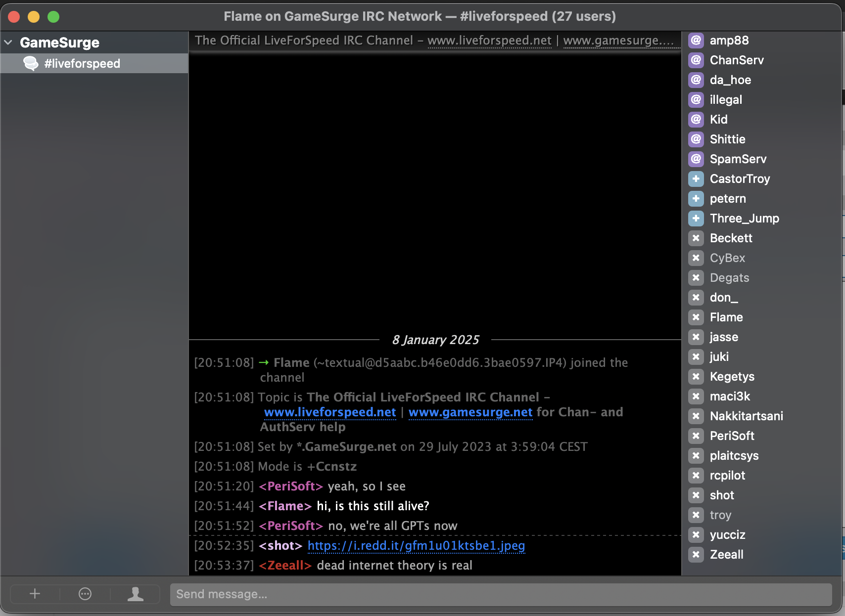Click the Zeeall nickname in chat log
The height and width of the screenshot is (616, 845).
(285, 565)
